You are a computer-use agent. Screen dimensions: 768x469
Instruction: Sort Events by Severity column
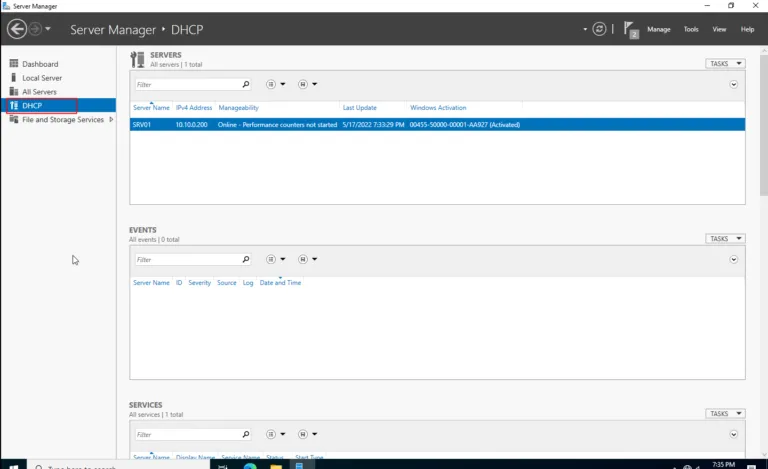(x=199, y=283)
